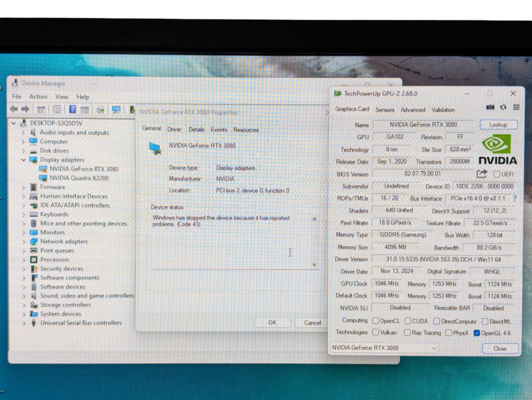532x400 pixels.
Task: Click the Keyboards icon in the tree
Action: click(33, 214)
